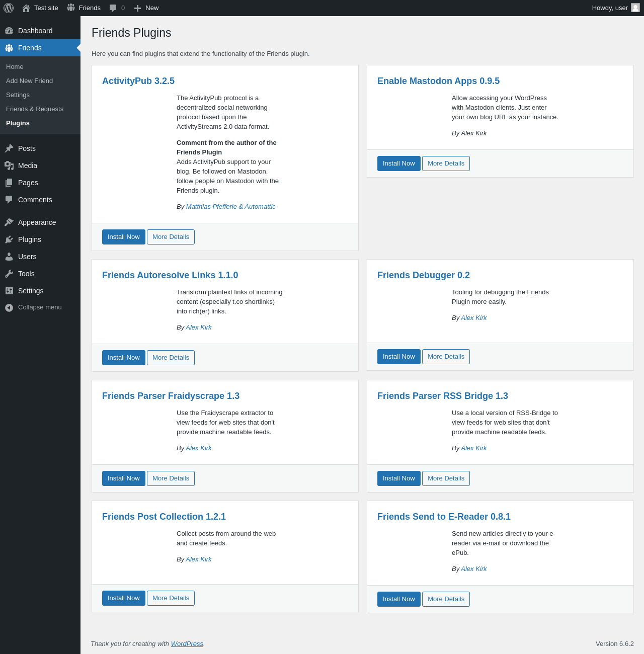Image resolution: width=644 pixels, height=654 pixels.
Task: Install Friends Parser RSS Bridge plugin
Action: tap(399, 478)
